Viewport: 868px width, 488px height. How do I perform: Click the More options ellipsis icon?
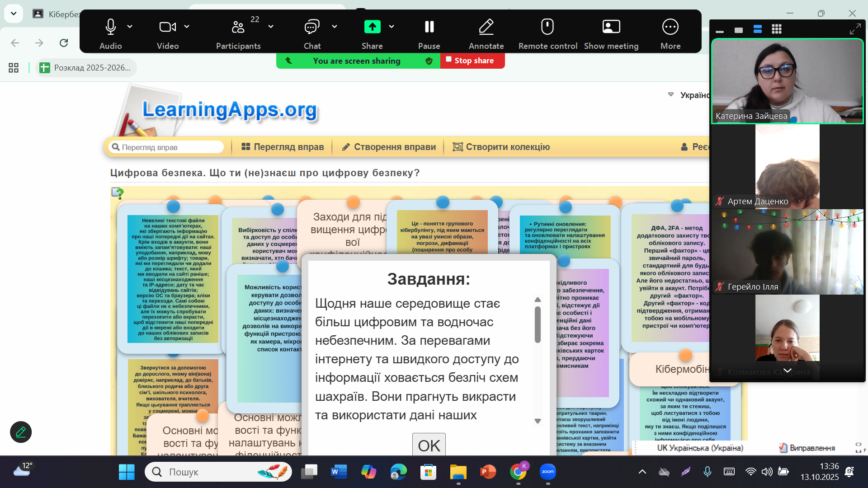(670, 27)
